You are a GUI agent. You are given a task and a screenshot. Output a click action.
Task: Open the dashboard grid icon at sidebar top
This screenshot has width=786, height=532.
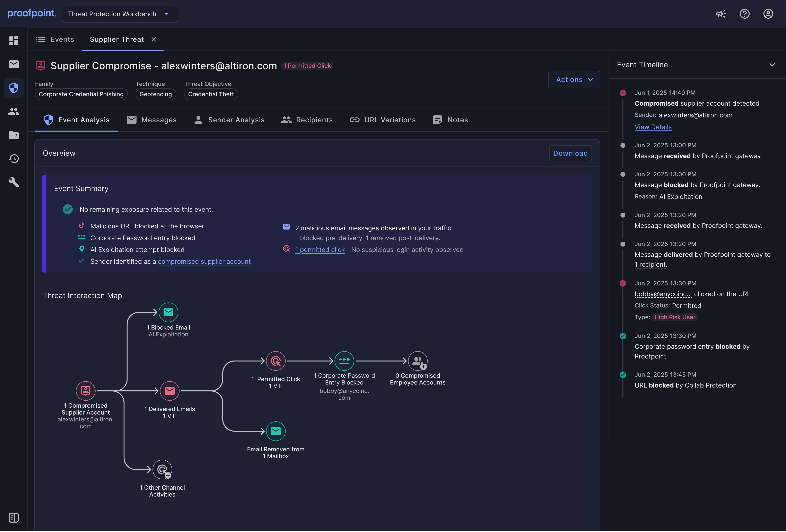click(14, 41)
